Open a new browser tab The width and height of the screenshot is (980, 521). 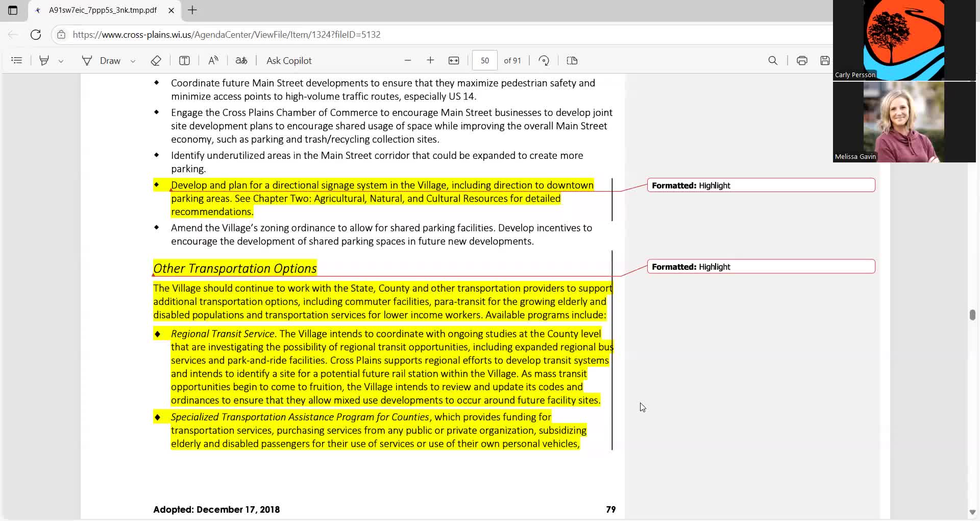point(192,10)
